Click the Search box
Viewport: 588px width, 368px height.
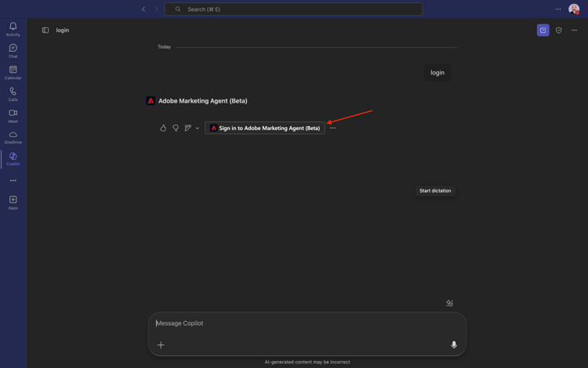pyautogui.click(x=293, y=9)
